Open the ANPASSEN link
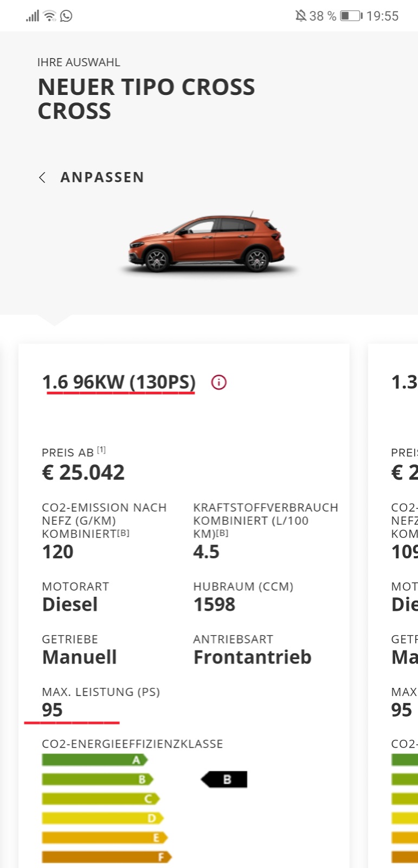The image size is (418, 868). click(x=102, y=177)
